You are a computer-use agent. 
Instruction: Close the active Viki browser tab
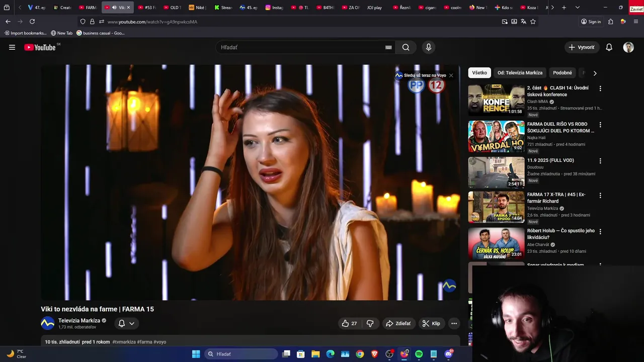[128, 8]
